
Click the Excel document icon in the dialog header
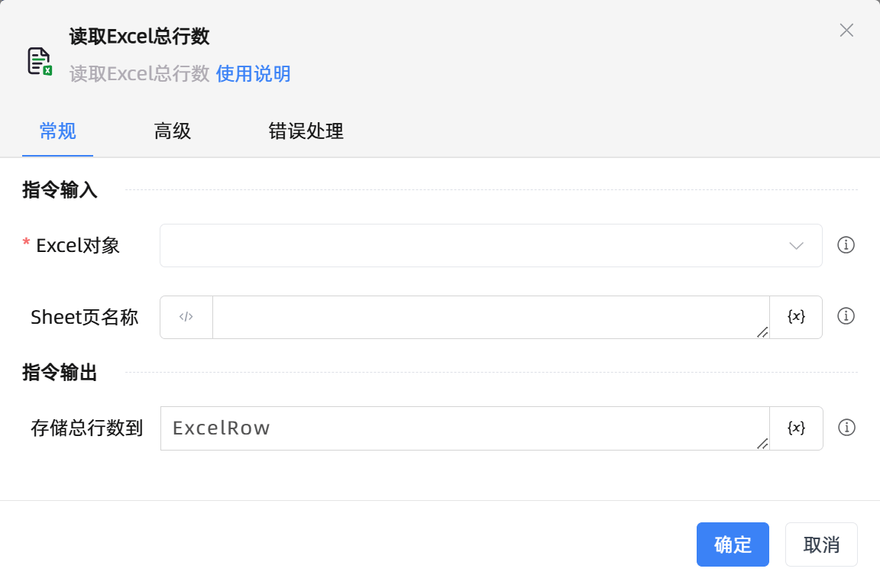click(38, 60)
